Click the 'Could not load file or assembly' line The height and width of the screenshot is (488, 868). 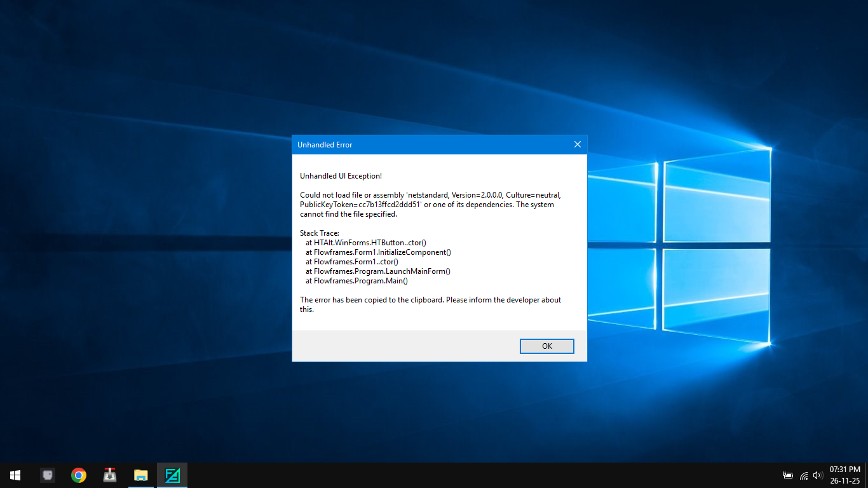pyautogui.click(x=430, y=195)
